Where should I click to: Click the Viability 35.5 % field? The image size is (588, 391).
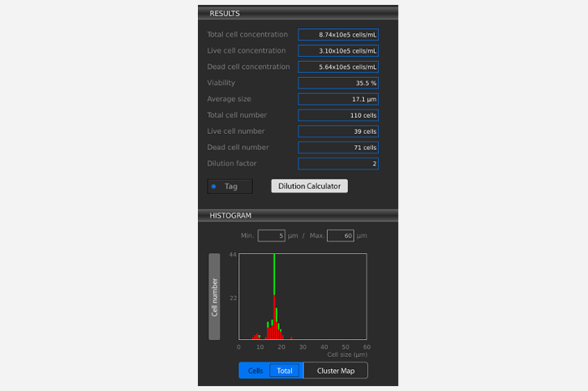click(x=338, y=83)
